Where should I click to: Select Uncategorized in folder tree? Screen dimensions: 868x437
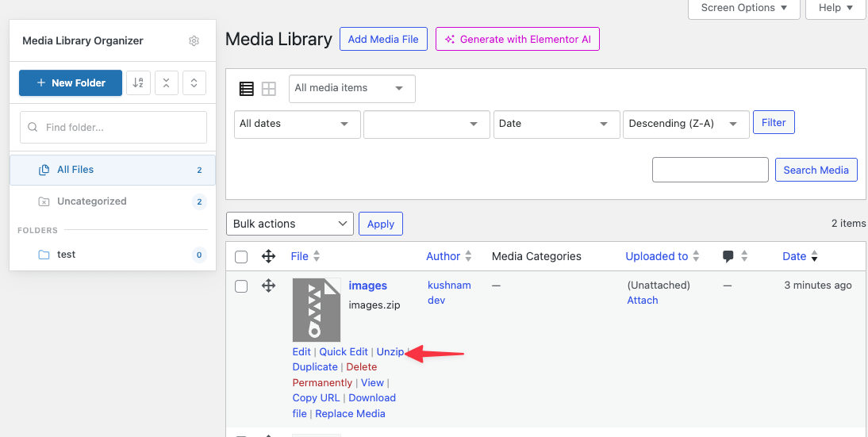[x=113, y=201]
